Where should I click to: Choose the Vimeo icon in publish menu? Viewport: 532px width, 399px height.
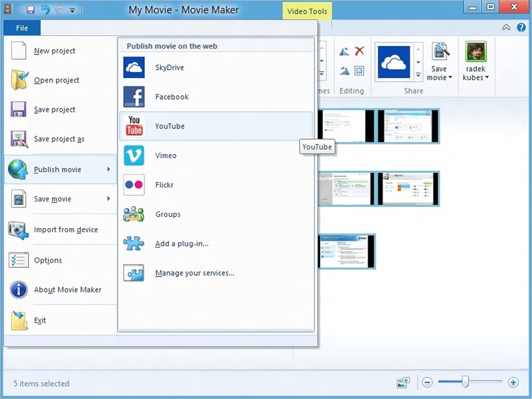pos(134,156)
